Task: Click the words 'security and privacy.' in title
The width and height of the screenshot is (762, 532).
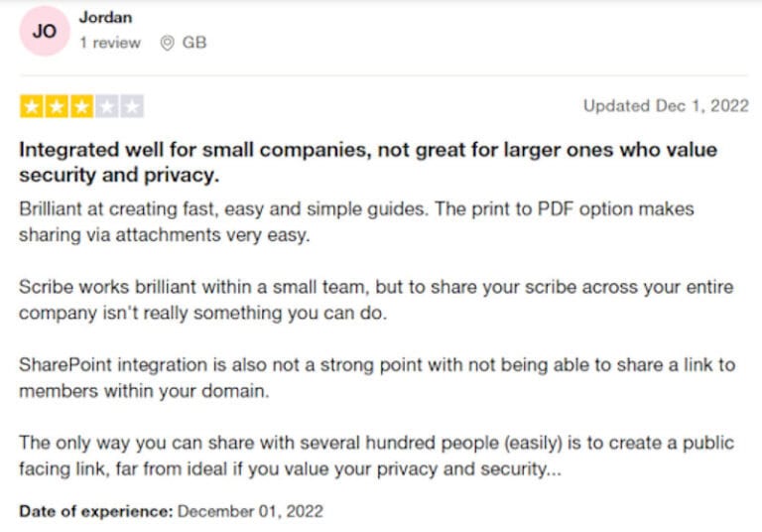Action: (x=119, y=176)
